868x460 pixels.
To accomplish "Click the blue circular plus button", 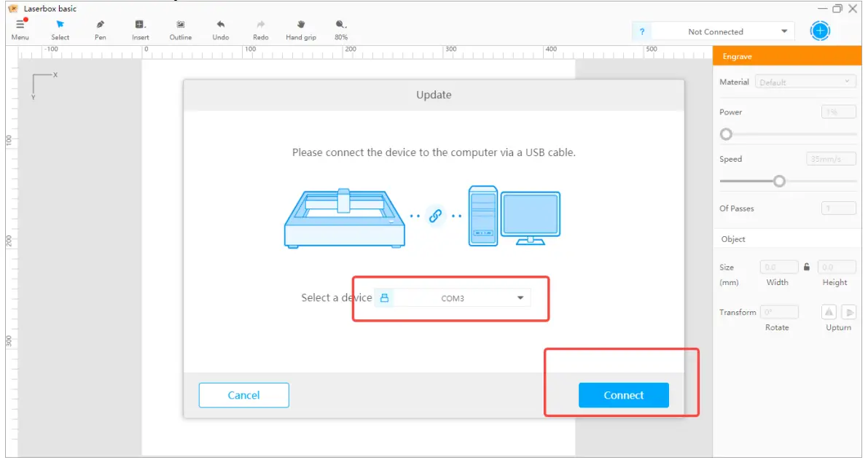I will click(x=820, y=31).
